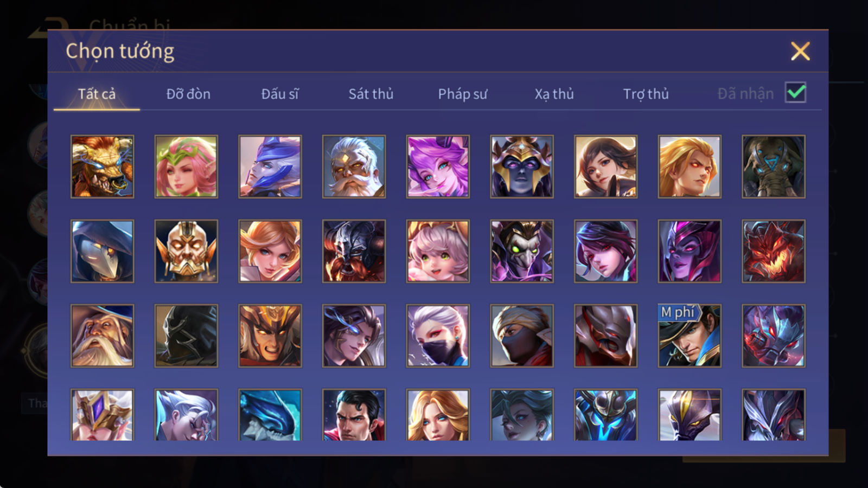
Task: Pick the red fiery demon hero portrait
Action: point(774,251)
